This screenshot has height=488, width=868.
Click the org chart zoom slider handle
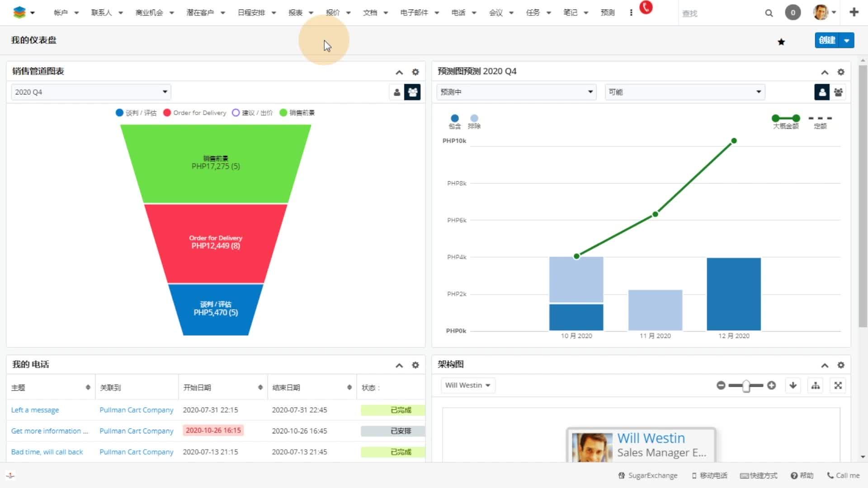746,385
